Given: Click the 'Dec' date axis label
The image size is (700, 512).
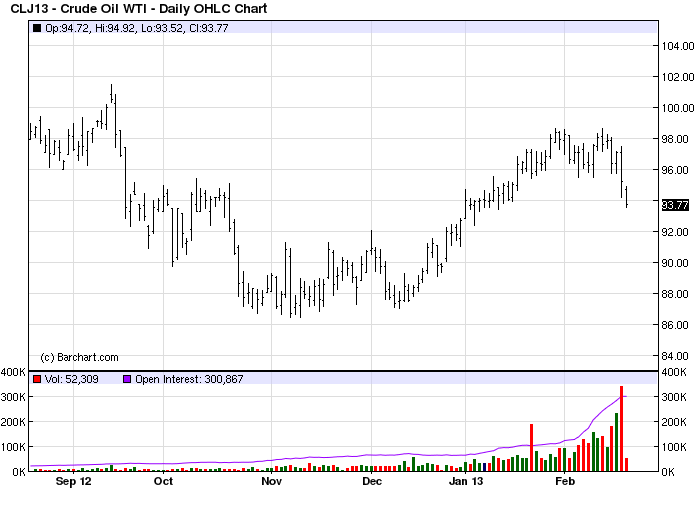Looking at the screenshot, I should (372, 481).
